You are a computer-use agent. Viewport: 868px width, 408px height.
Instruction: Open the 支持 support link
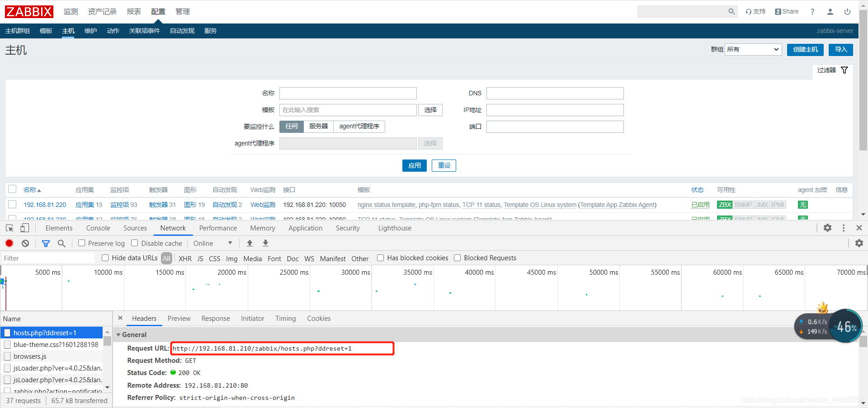point(755,12)
